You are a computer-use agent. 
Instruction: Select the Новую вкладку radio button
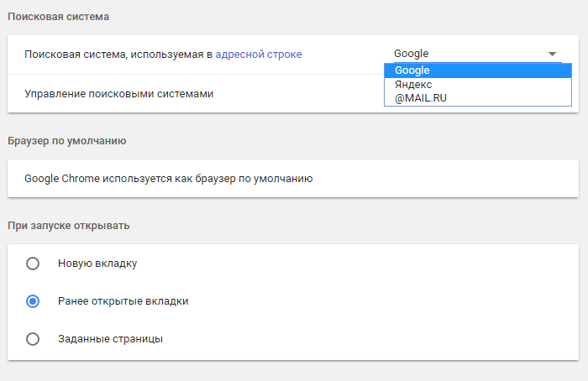(33, 264)
